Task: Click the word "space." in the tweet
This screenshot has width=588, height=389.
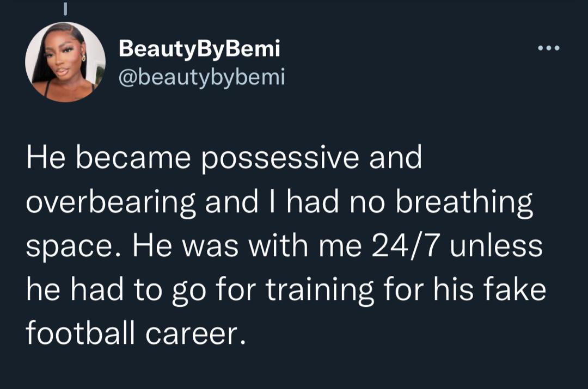Action: pyautogui.click(x=73, y=246)
